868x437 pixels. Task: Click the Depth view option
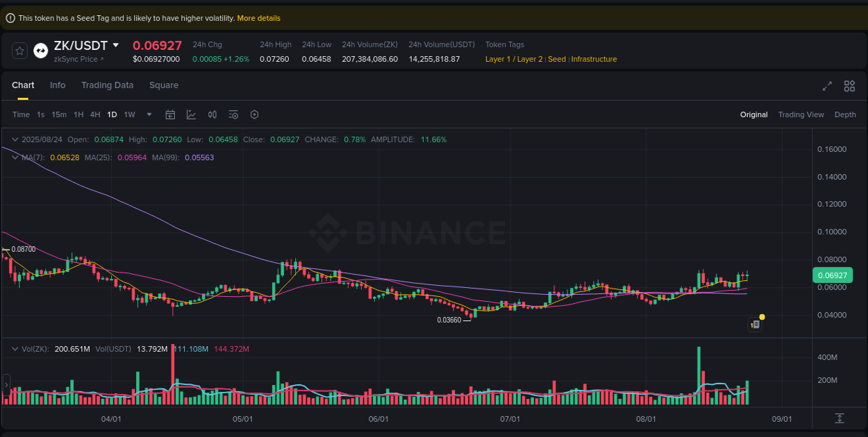click(x=845, y=114)
